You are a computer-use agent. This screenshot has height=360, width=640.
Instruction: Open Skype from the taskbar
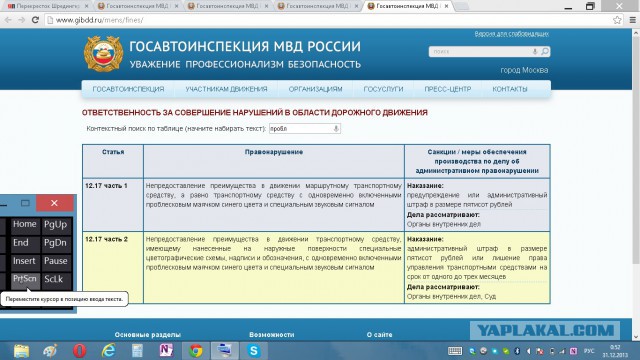(x=253, y=351)
